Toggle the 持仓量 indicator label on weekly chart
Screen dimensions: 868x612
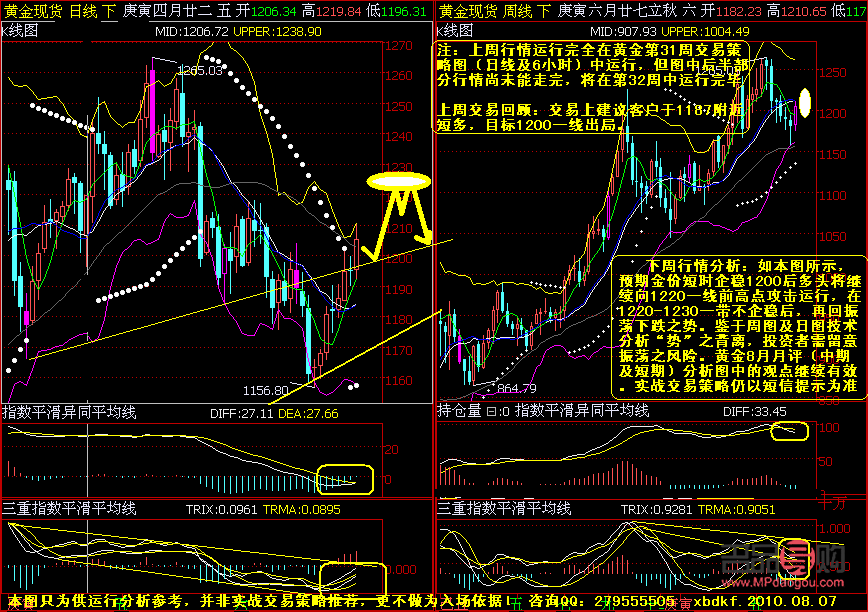coord(459,410)
